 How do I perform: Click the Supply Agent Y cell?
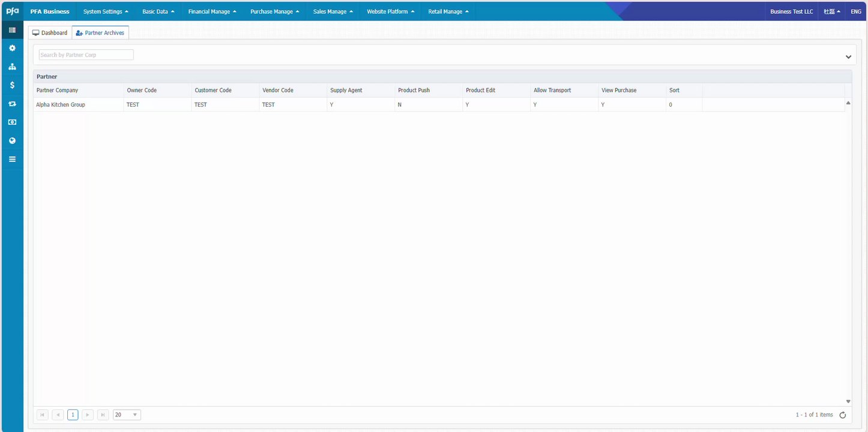tap(361, 104)
